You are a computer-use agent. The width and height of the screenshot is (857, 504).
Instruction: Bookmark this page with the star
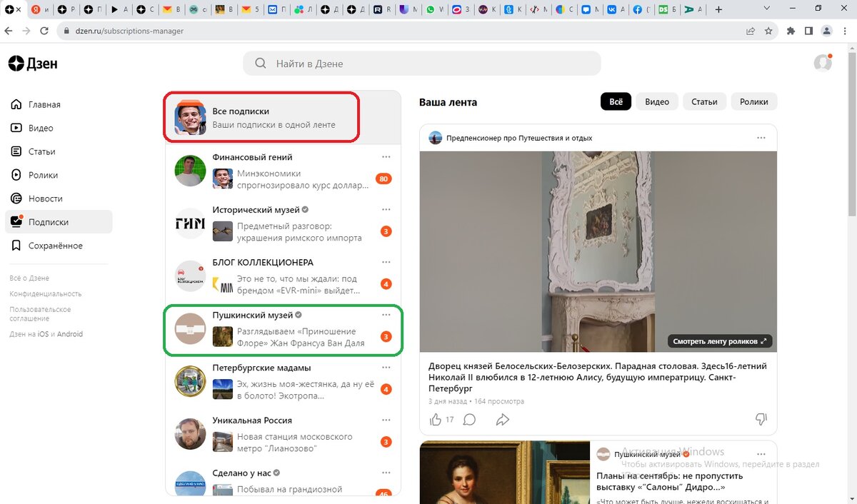[x=768, y=31]
